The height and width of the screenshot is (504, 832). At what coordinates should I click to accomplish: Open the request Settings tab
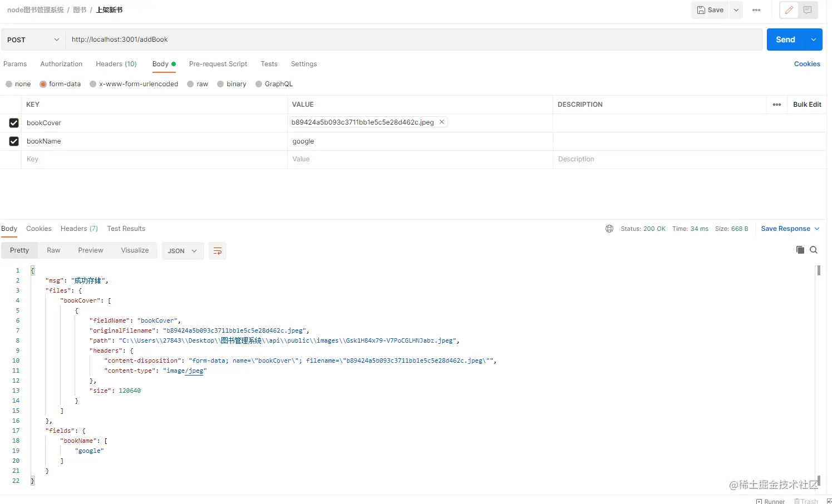tap(304, 64)
